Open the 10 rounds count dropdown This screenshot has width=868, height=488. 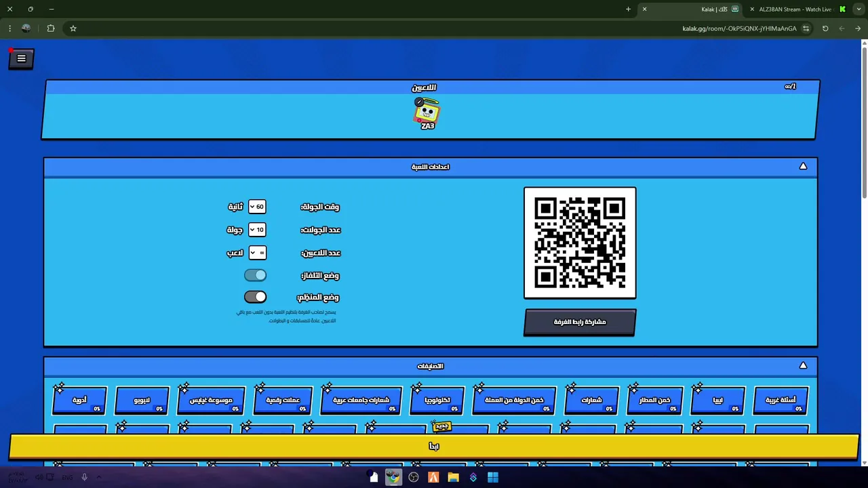tap(257, 230)
